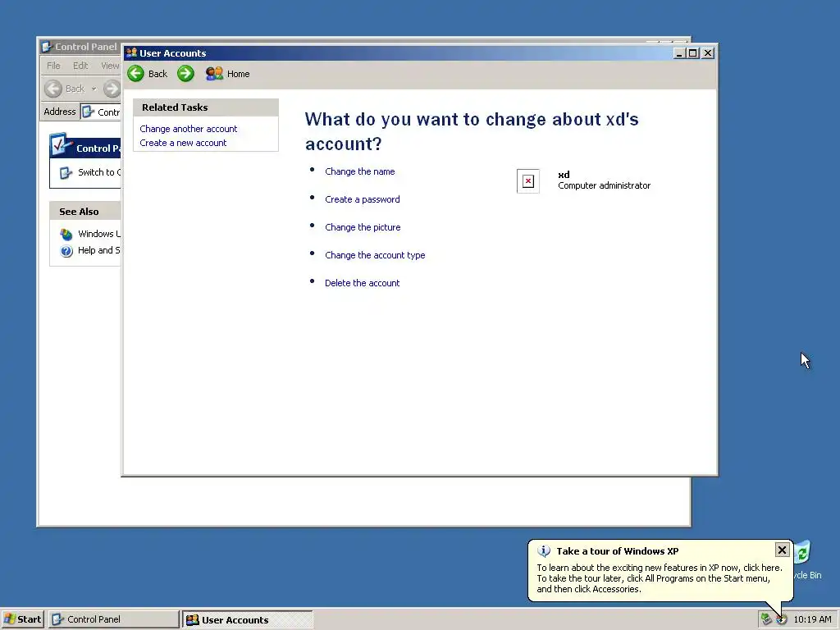The height and width of the screenshot is (630, 840).
Task: Click grey Back arrow in Control Panel
Action: pos(53,89)
